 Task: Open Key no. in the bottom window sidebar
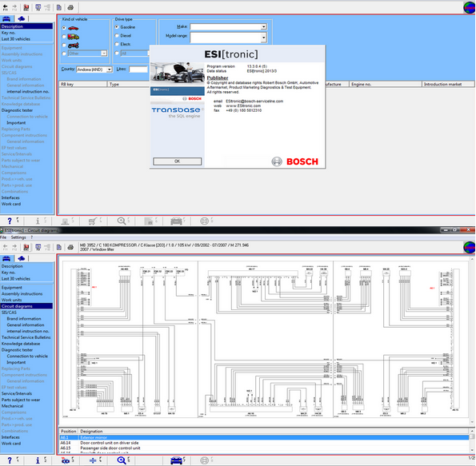pyautogui.click(x=8, y=273)
